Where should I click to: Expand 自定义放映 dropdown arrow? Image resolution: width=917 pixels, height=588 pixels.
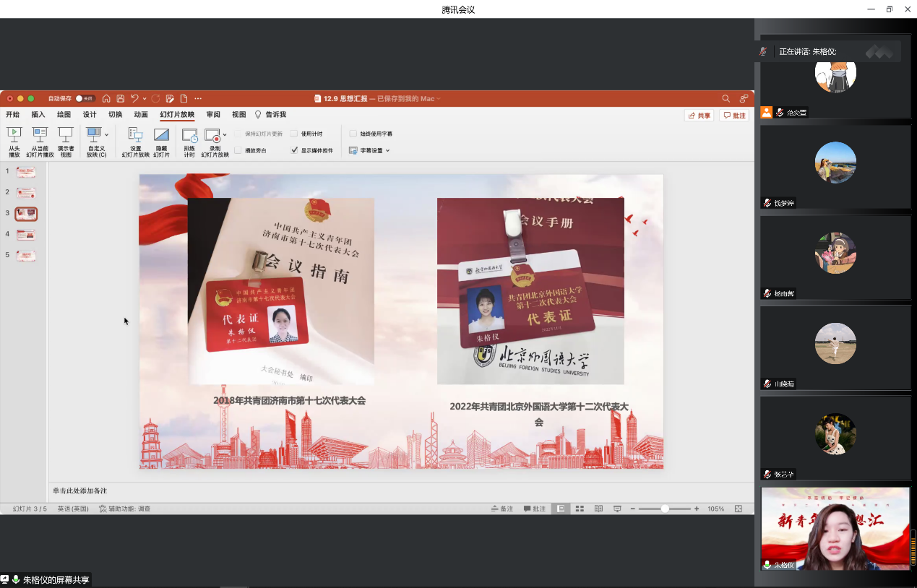pyautogui.click(x=107, y=134)
